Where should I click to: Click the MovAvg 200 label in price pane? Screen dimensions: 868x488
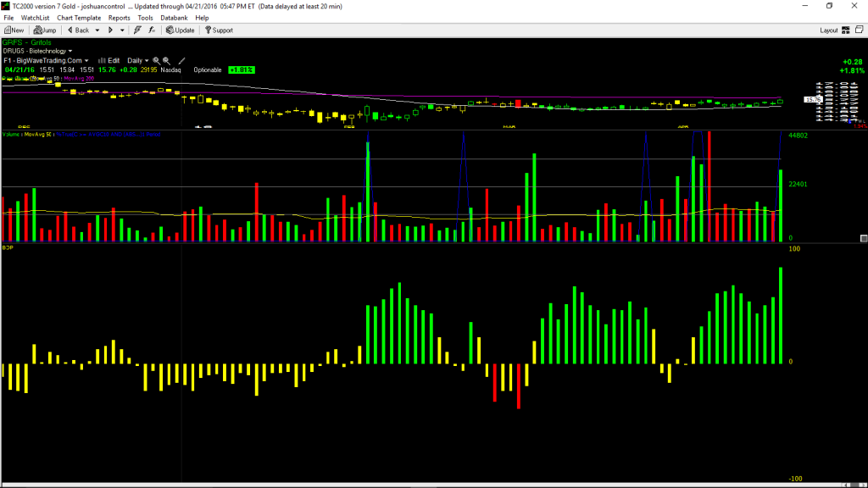79,79
